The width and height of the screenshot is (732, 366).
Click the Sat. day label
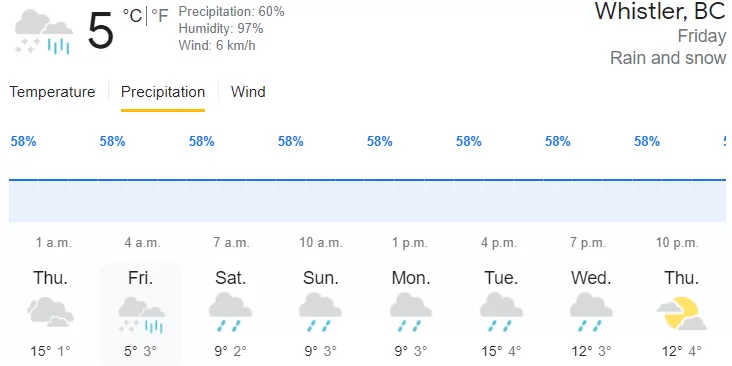230,278
